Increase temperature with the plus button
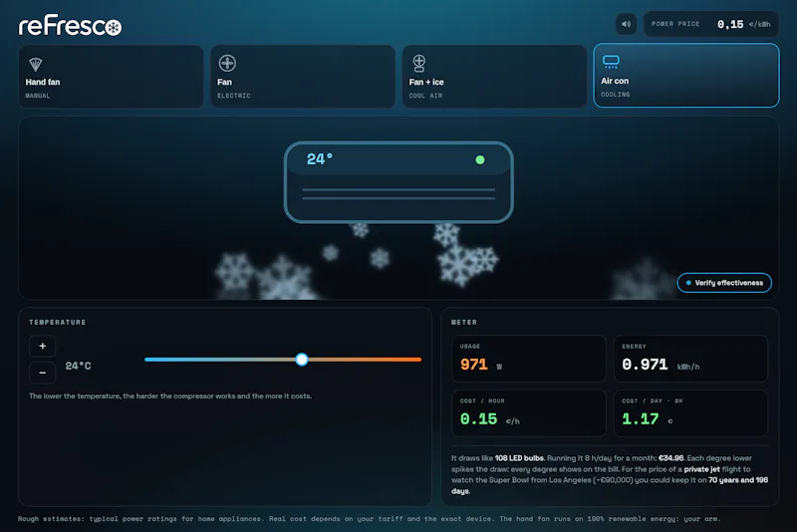 pos(43,346)
